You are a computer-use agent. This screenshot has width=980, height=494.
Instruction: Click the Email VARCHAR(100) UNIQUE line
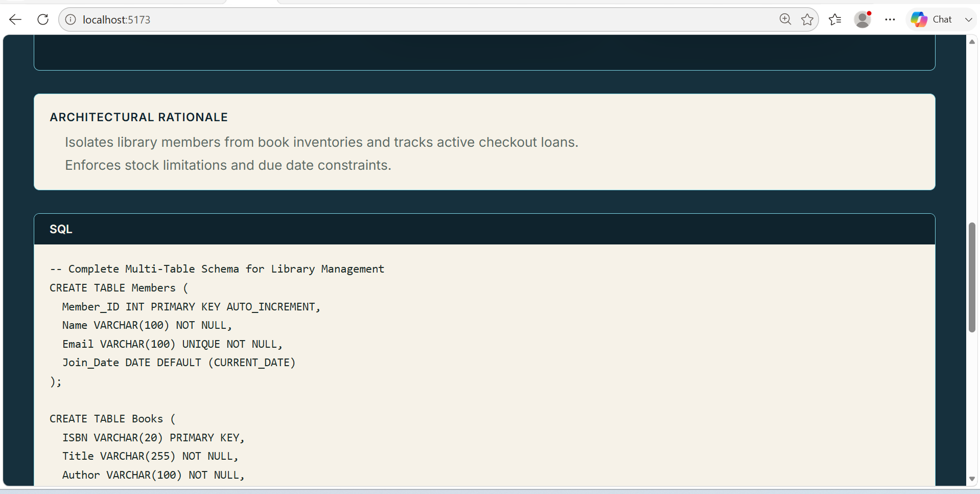point(172,344)
